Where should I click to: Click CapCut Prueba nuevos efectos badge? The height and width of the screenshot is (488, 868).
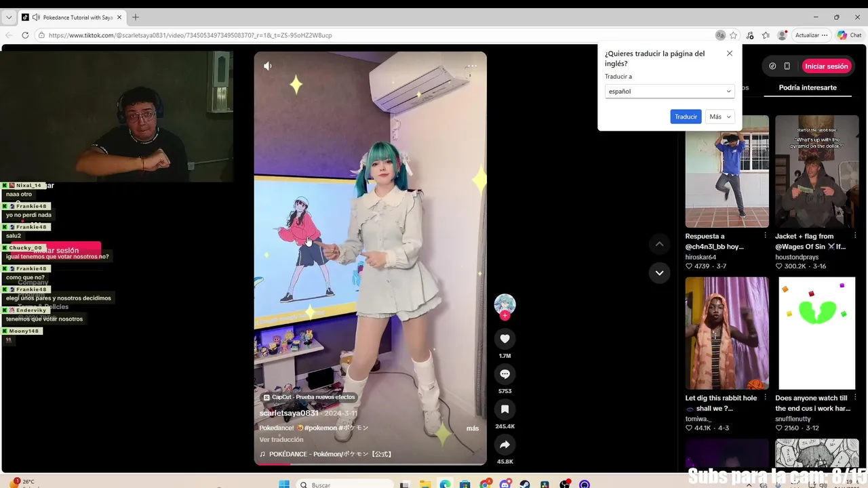tap(309, 397)
